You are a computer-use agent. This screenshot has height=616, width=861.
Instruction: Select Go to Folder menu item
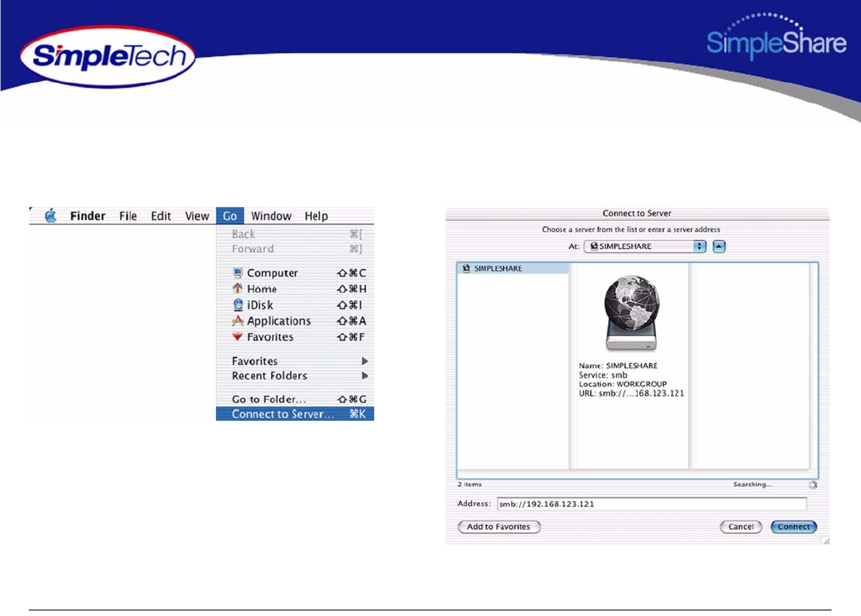click(269, 399)
